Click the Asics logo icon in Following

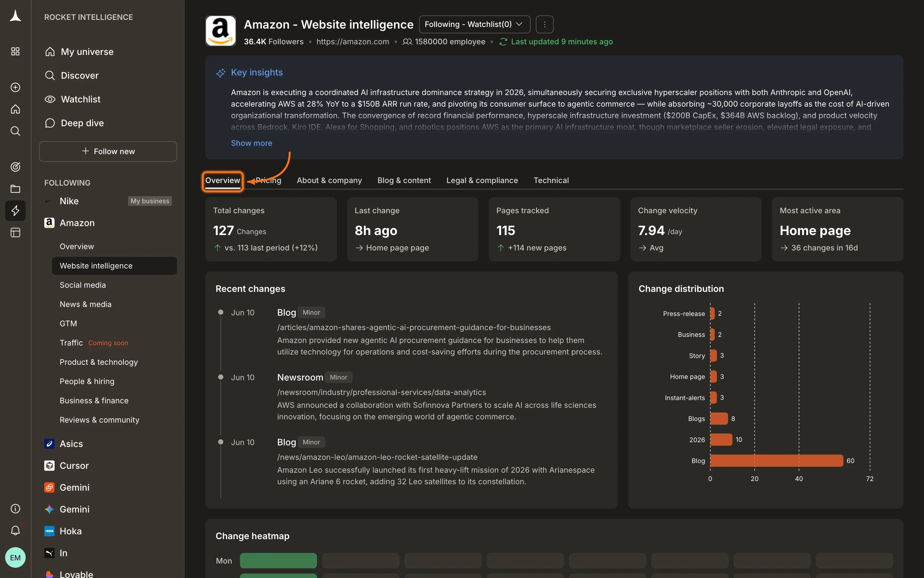pyautogui.click(x=49, y=443)
